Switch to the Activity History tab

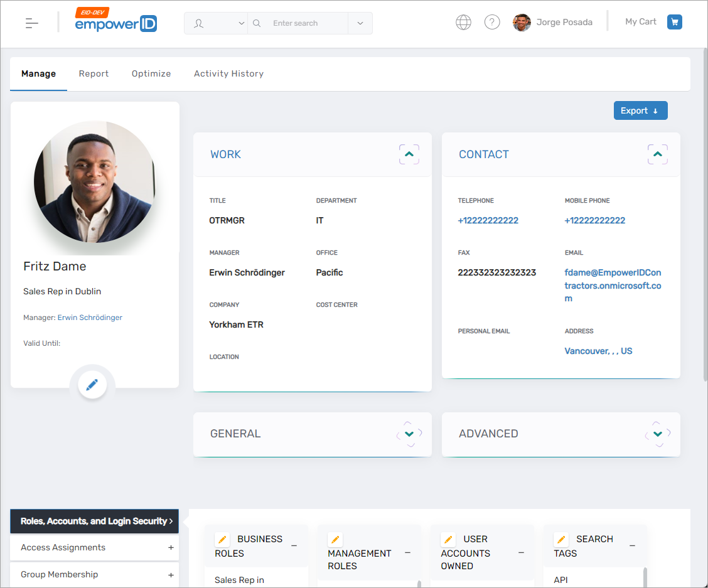[228, 73]
